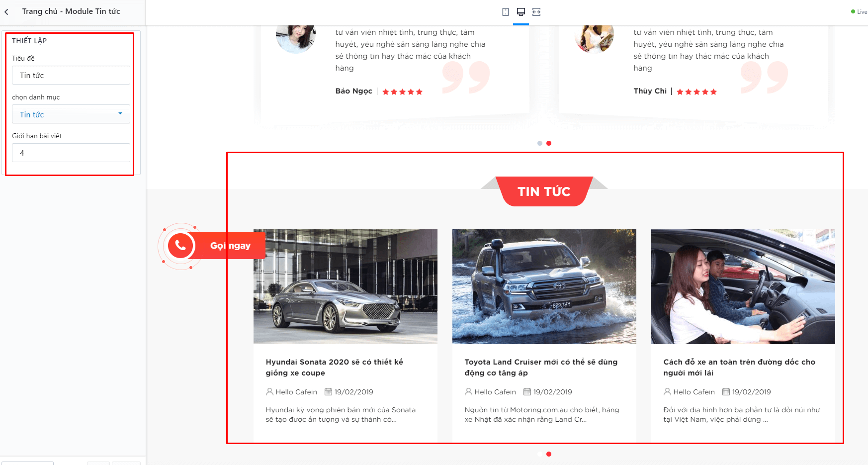The image size is (868, 465).
Task: Open article 'Toyota Land Cruiser mới' title
Action: tap(541, 368)
